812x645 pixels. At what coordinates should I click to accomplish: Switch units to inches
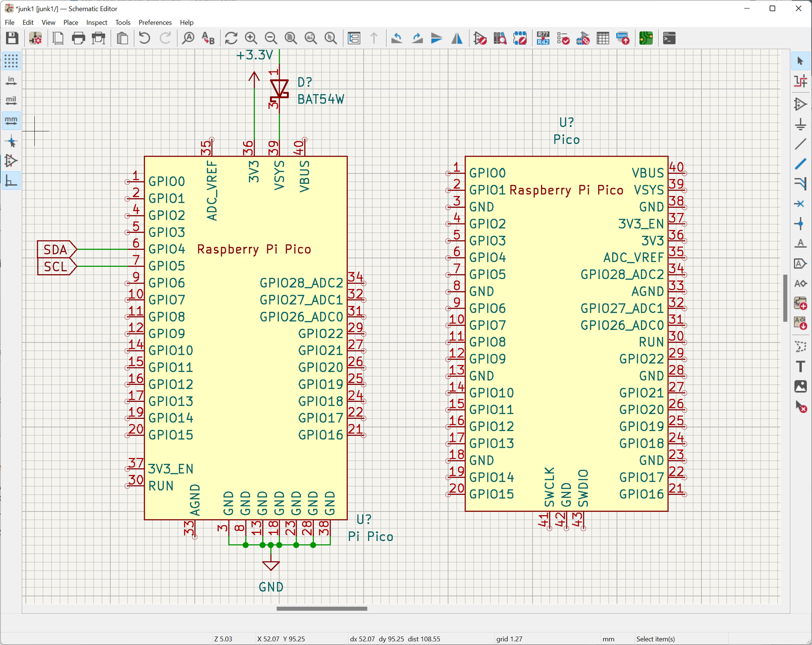[x=11, y=81]
